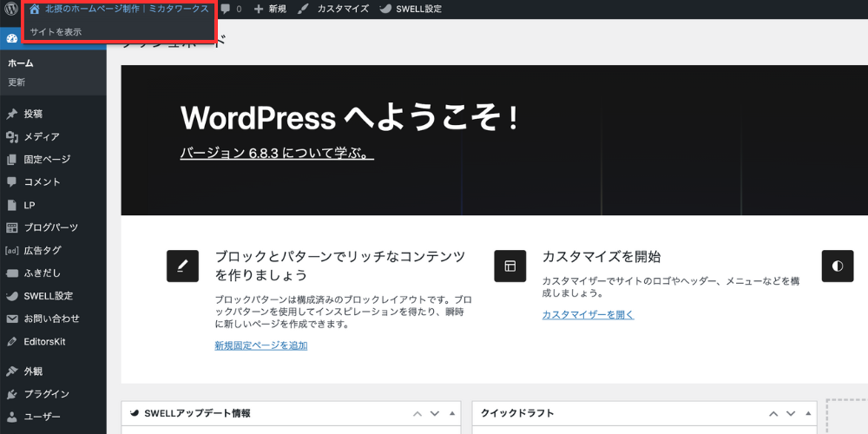Go to 固定ページ in sidebar
Screen dimensions: 868x434
[47, 160]
